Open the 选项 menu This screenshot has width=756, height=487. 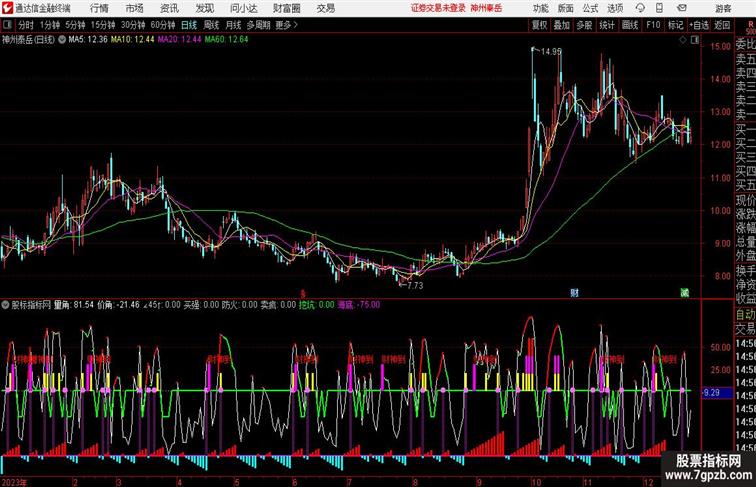615,8
